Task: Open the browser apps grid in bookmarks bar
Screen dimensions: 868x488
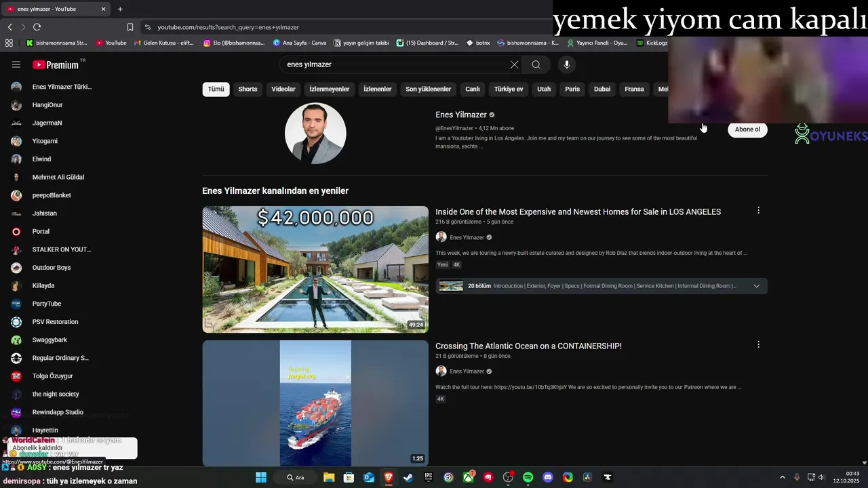Action: (9, 43)
